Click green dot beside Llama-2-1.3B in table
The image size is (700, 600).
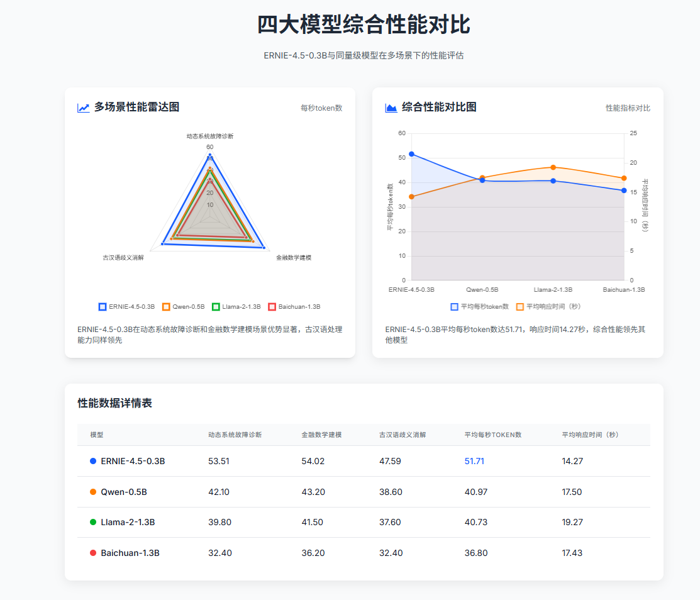(x=93, y=522)
